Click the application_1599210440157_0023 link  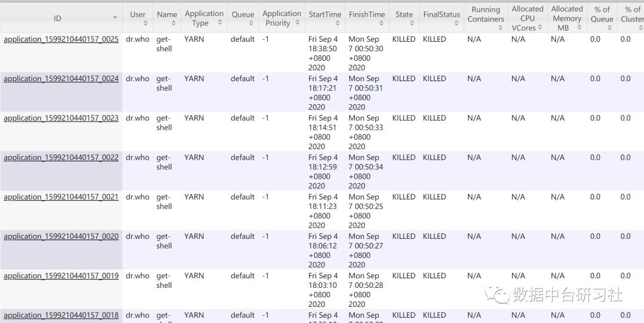pos(61,118)
